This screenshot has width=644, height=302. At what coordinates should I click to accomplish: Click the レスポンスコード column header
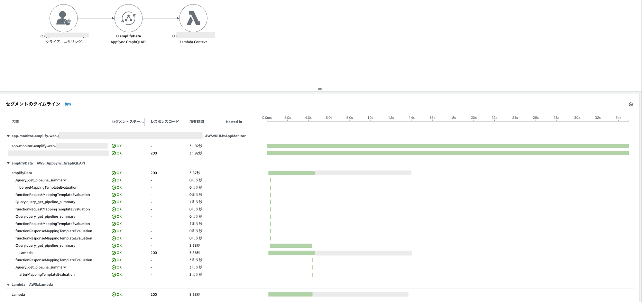(165, 122)
